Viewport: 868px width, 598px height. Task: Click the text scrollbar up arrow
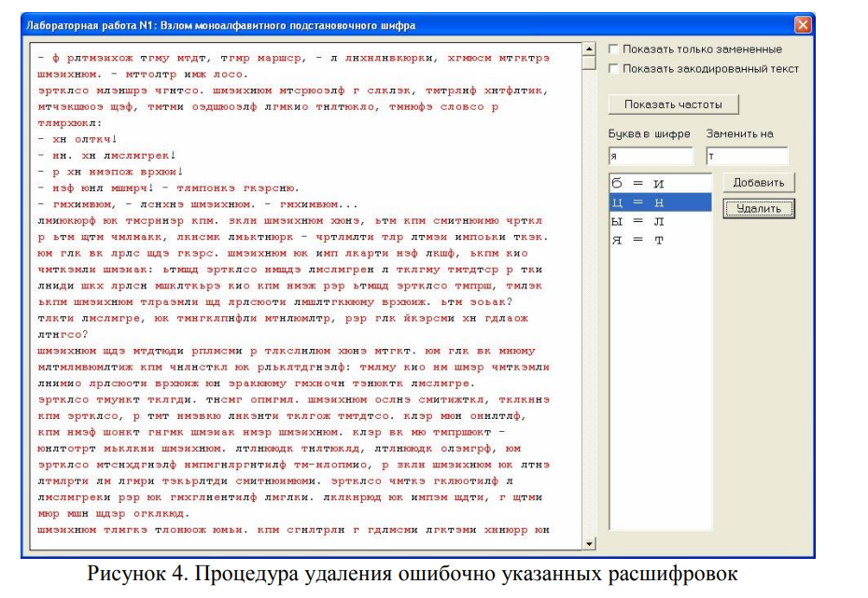589,49
